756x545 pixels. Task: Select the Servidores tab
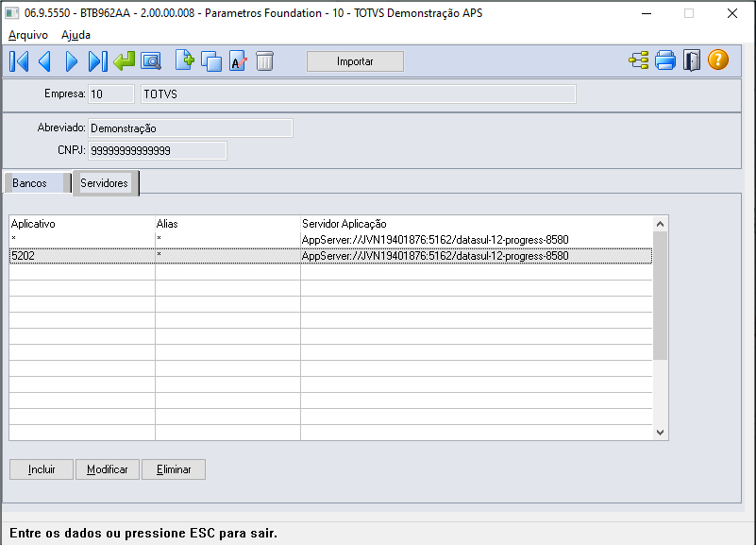point(106,183)
